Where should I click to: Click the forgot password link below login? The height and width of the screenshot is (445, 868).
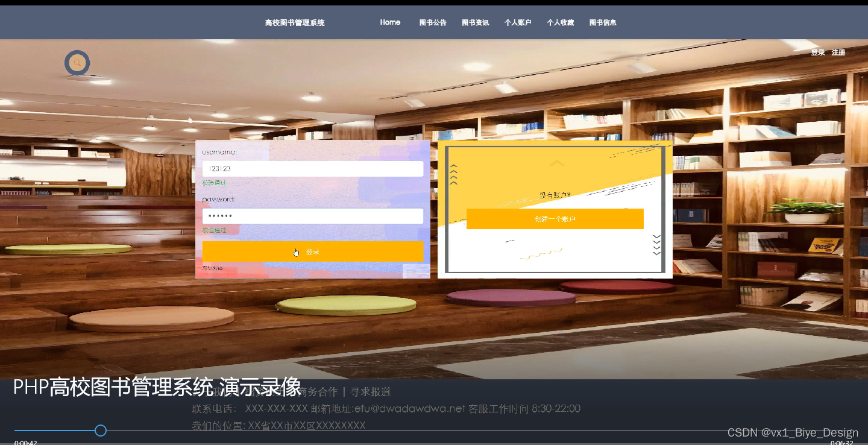point(213,268)
